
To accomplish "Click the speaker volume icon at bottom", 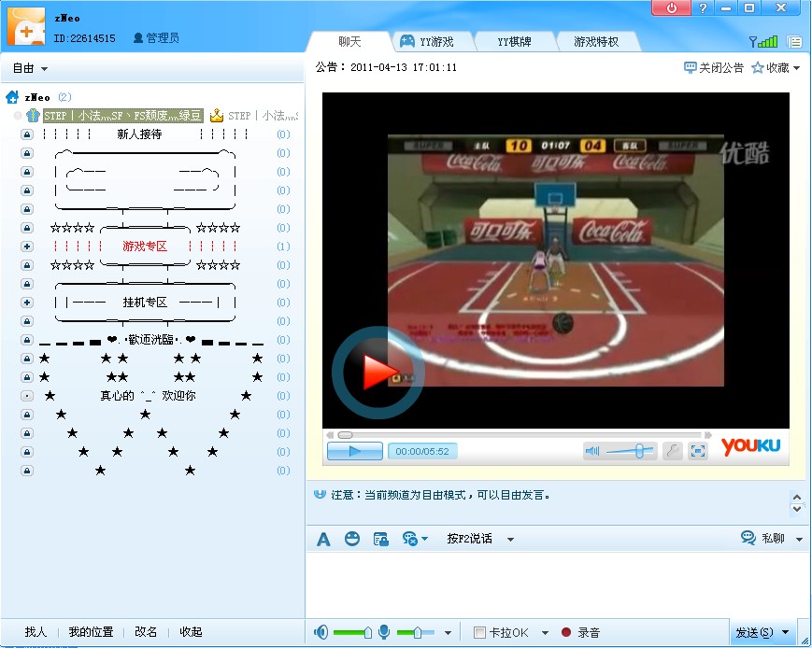I will (321, 632).
